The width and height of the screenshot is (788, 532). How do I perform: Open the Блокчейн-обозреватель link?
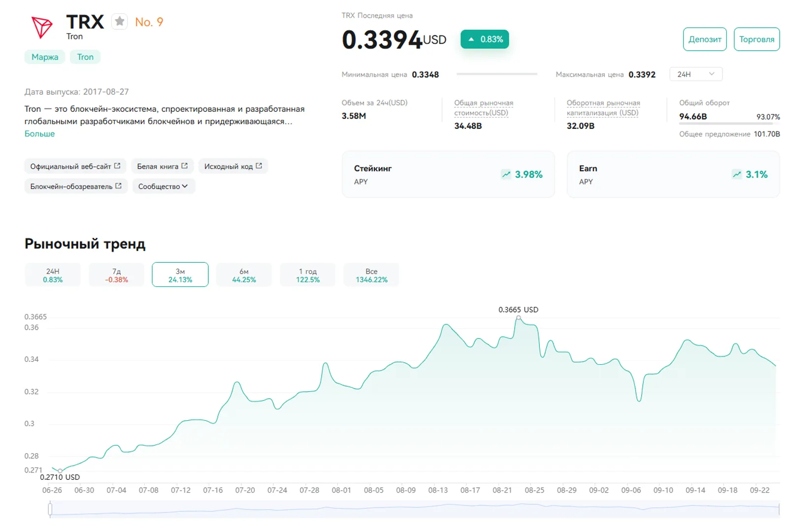[x=76, y=186]
